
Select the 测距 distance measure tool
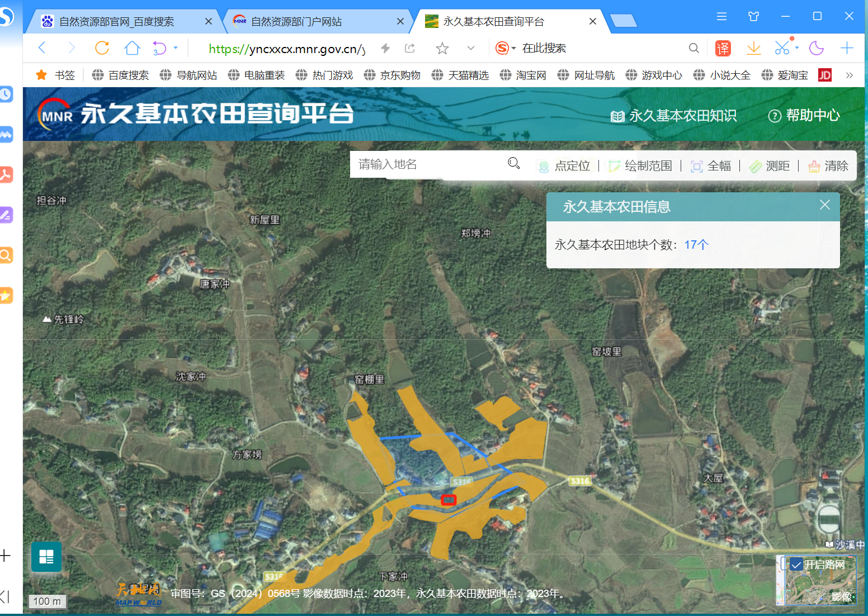[770, 166]
